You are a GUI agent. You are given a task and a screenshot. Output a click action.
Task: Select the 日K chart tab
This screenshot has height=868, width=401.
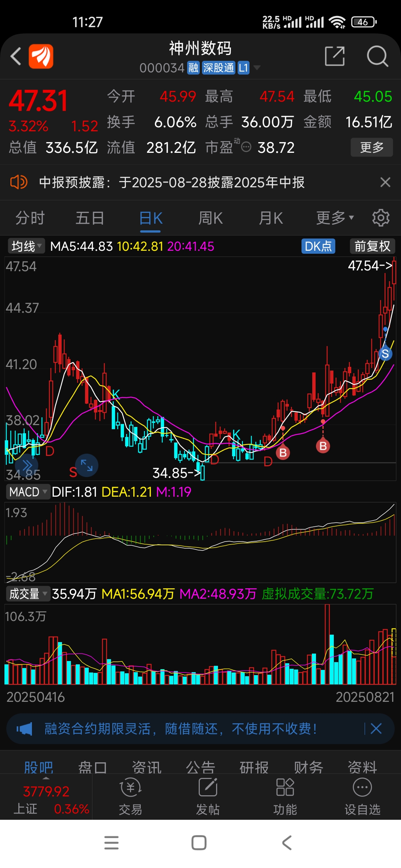(x=151, y=218)
